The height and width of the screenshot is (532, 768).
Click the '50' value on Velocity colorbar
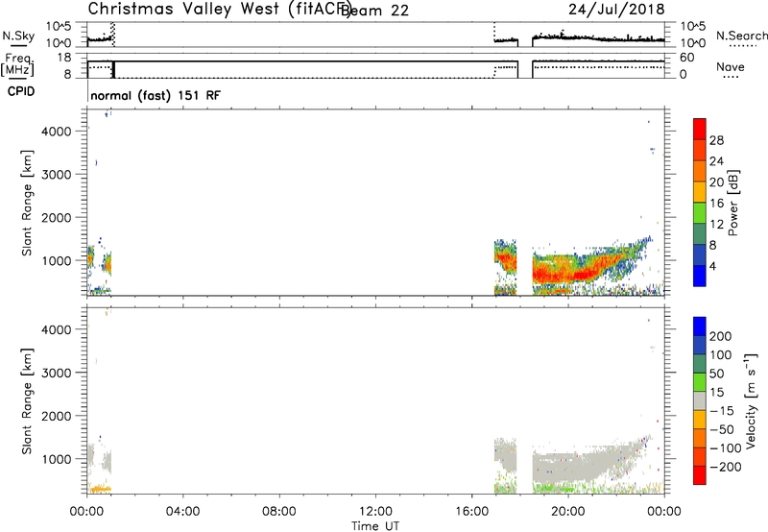point(716,374)
